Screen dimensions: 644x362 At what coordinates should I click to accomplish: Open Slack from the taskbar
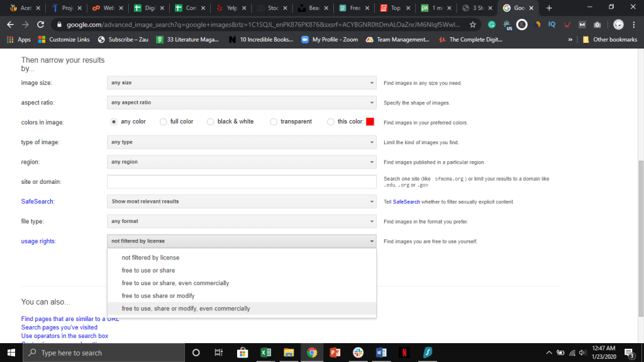click(x=358, y=353)
